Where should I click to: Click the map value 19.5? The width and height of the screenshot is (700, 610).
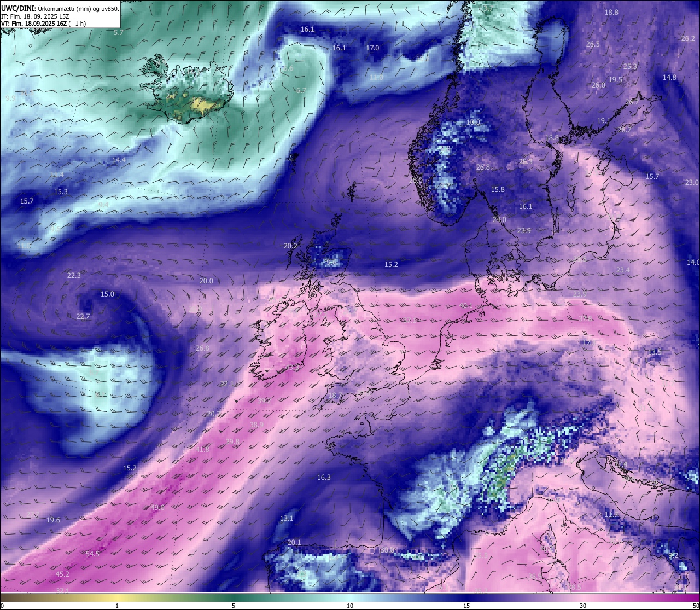tap(615, 80)
